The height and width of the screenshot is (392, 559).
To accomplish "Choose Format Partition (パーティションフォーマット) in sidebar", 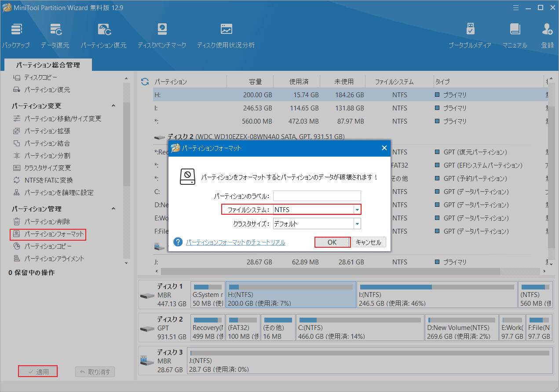I will click(x=48, y=234).
